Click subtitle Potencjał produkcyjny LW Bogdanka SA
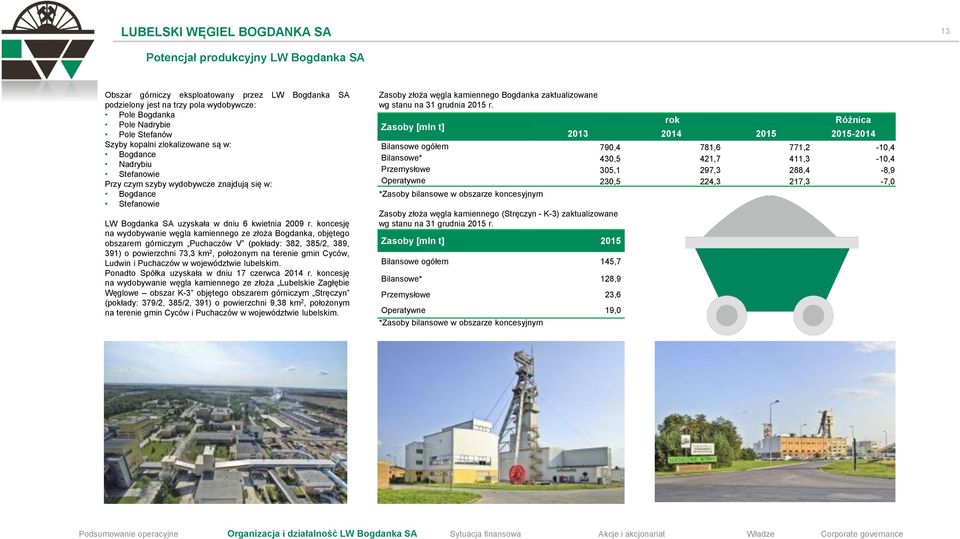This screenshot has height=539, width=960. click(x=255, y=58)
